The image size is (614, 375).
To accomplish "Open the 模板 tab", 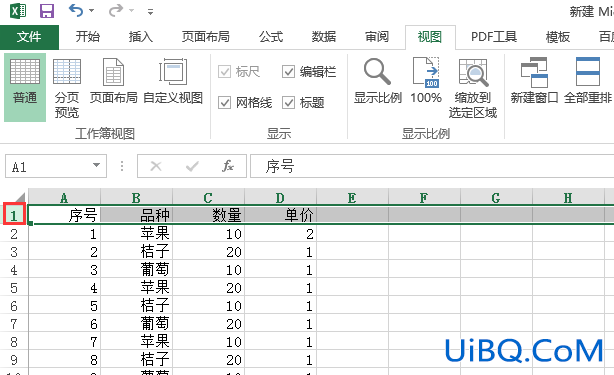I will pyautogui.click(x=558, y=37).
